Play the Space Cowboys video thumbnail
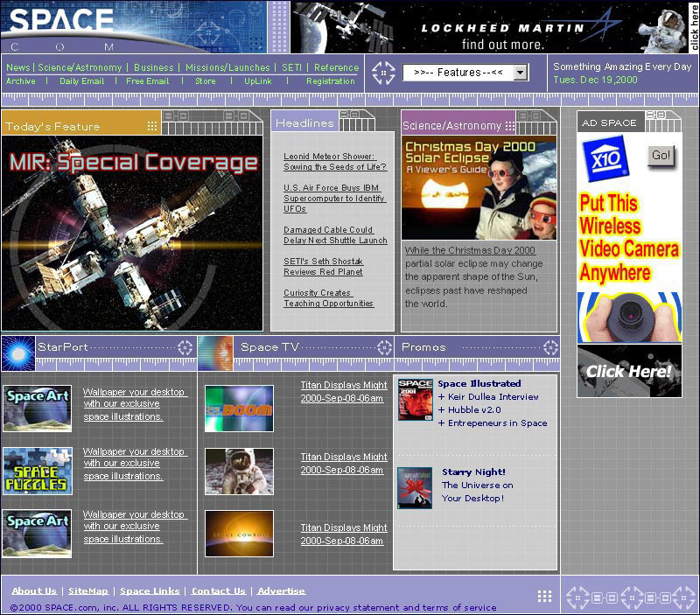 (x=239, y=534)
